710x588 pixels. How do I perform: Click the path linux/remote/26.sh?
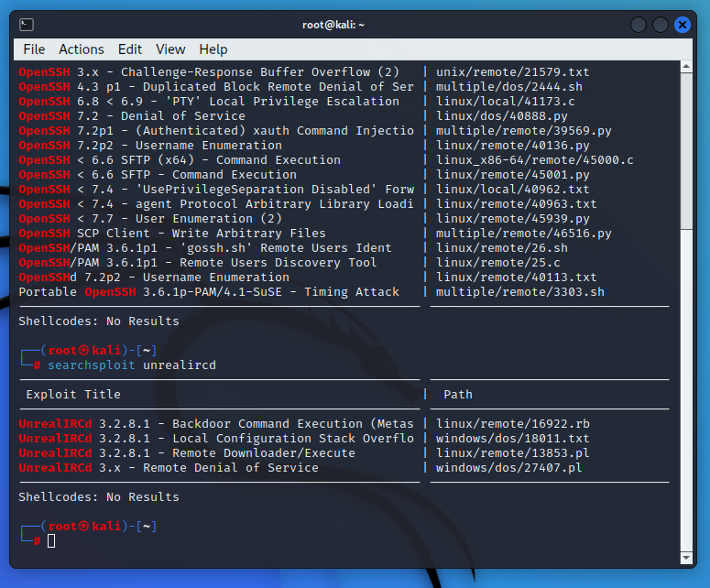(x=502, y=247)
